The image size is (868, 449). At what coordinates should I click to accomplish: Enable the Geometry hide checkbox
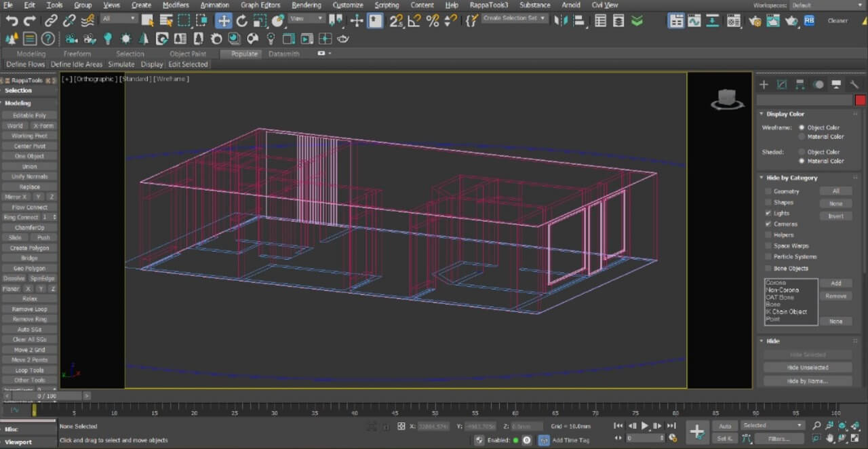768,191
